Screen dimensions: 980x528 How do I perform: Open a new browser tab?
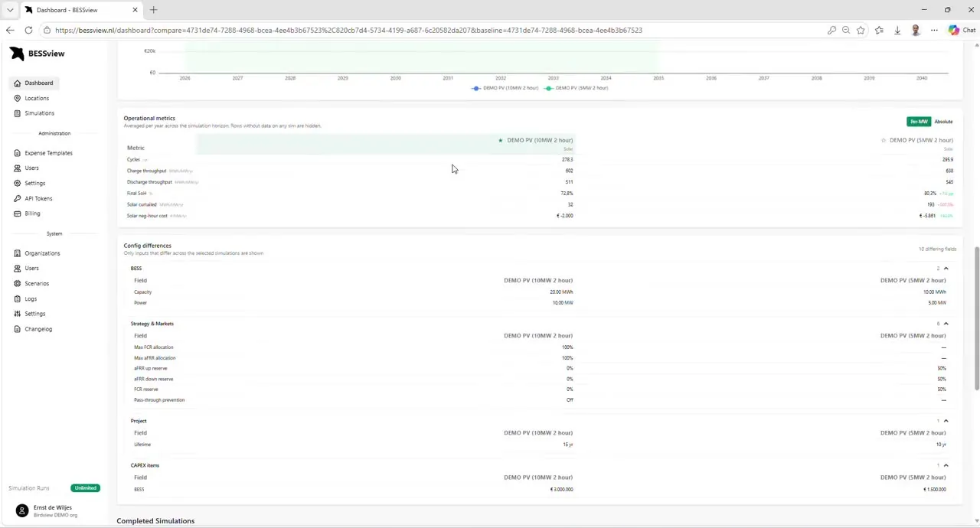(153, 10)
